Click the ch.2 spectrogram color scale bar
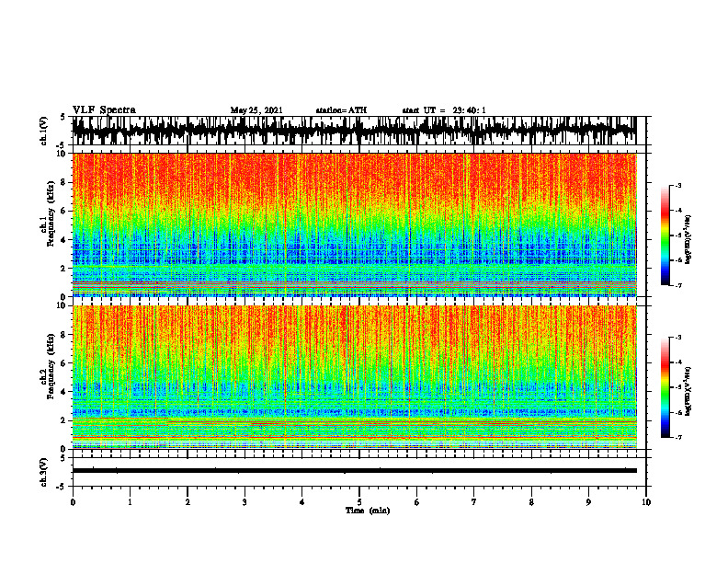This screenshot has width=728, height=563. [665, 387]
